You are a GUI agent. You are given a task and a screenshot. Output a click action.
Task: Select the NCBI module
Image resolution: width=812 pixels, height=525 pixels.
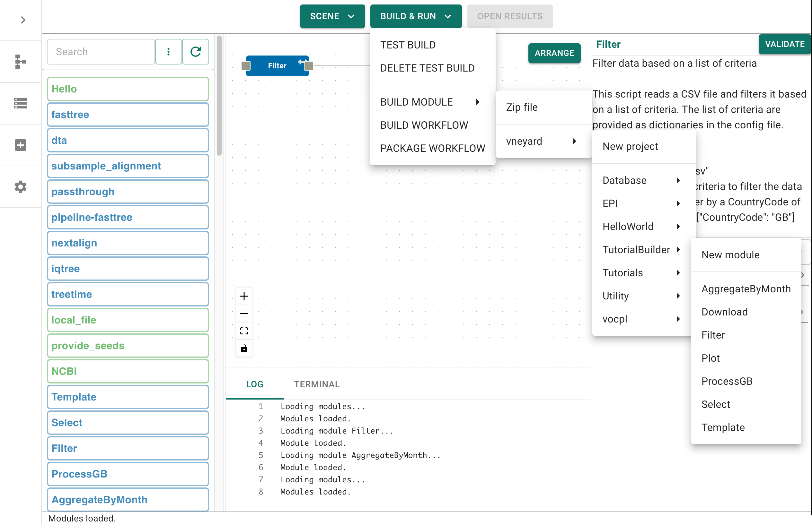pyautogui.click(x=128, y=371)
